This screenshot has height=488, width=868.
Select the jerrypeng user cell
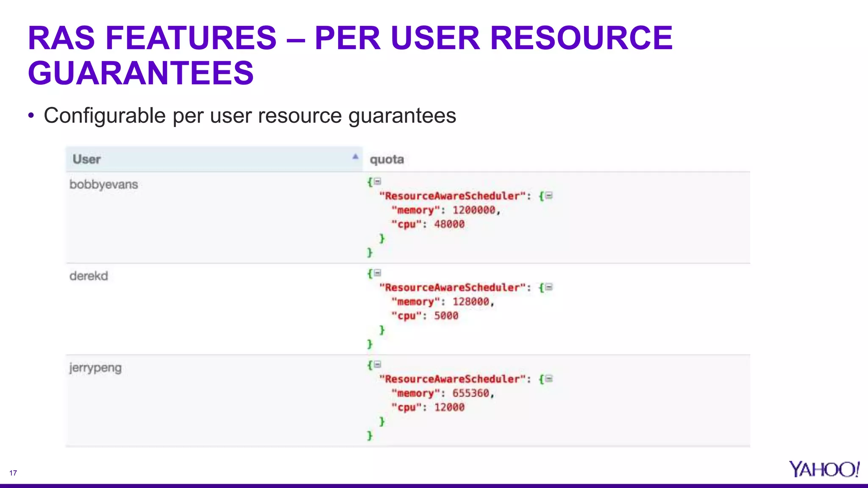tap(214, 400)
